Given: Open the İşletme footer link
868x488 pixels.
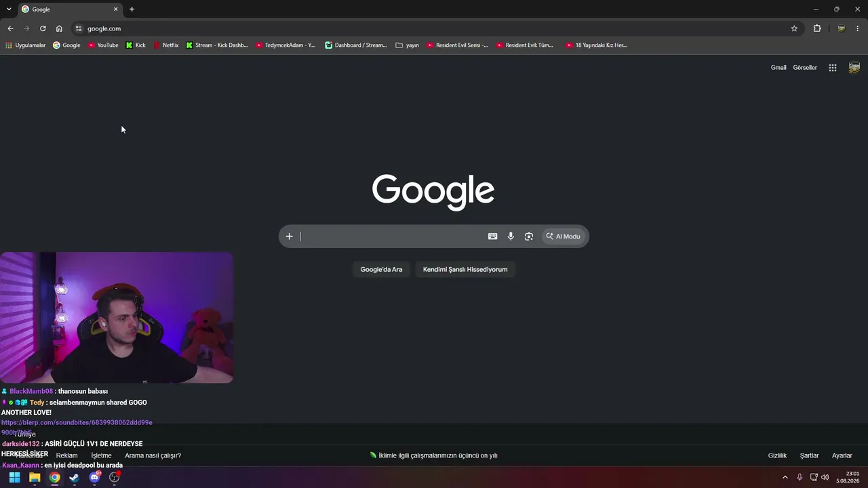Looking at the screenshot, I should click(101, 455).
